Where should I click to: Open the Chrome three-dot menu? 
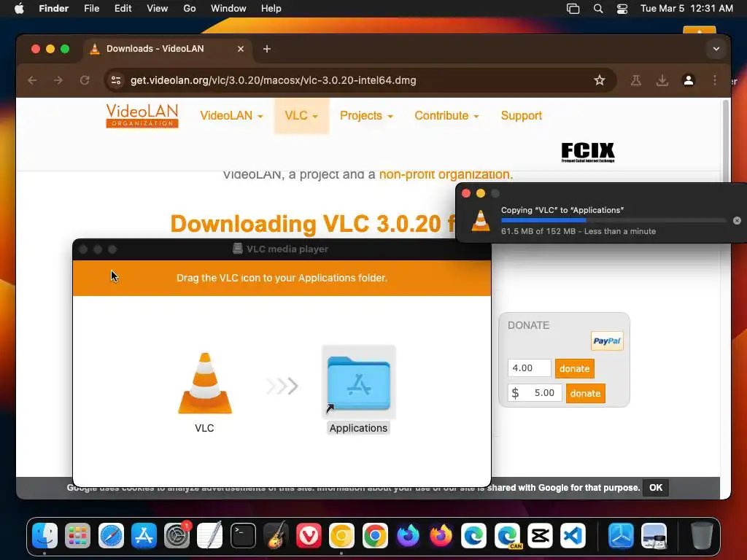point(715,80)
